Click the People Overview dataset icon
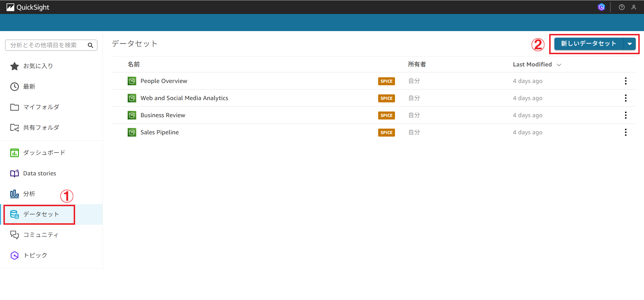Screen dimensions: 644x300 pos(132,81)
